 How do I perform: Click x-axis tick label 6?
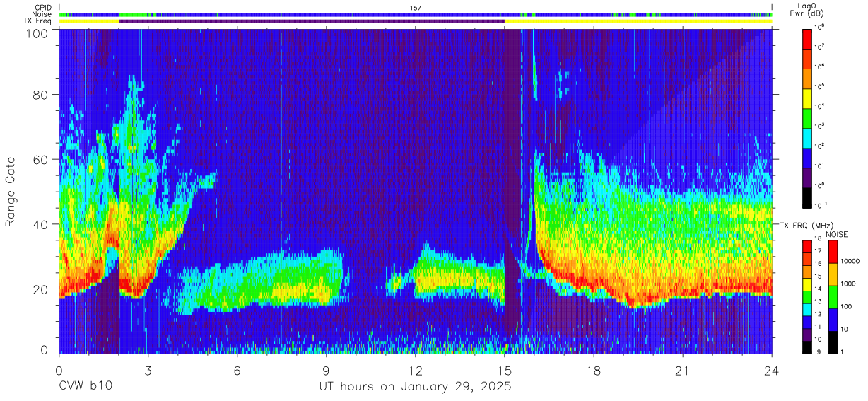[237, 370]
